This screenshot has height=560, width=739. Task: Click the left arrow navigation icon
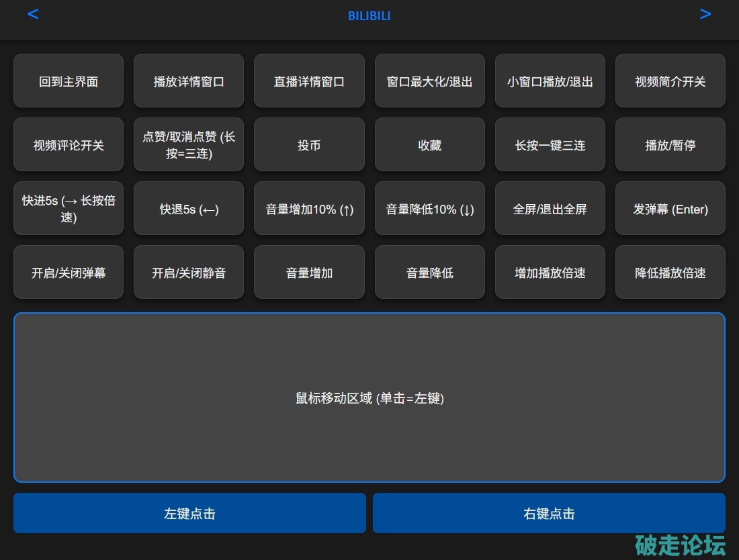tap(33, 14)
